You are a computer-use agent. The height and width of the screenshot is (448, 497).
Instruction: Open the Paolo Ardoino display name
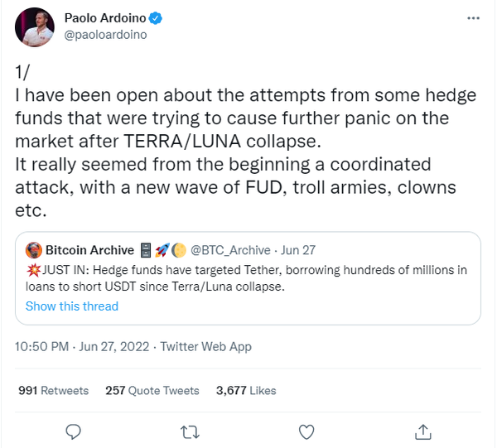103,17
